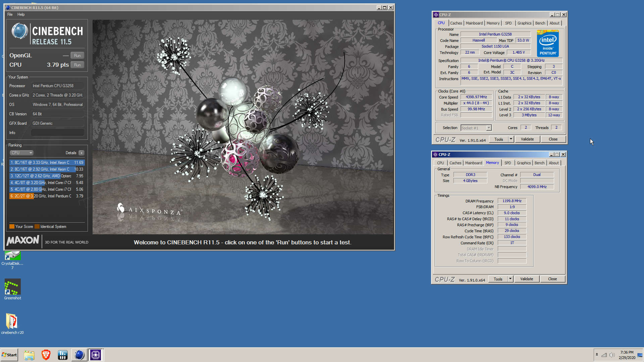
Task: Switch to Caches tab in Memory CPU-Z window
Action: pyautogui.click(x=455, y=163)
